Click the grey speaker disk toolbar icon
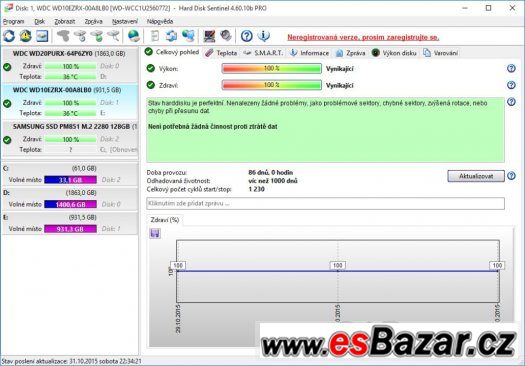This screenshot has width=525, height=366. click(x=226, y=35)
